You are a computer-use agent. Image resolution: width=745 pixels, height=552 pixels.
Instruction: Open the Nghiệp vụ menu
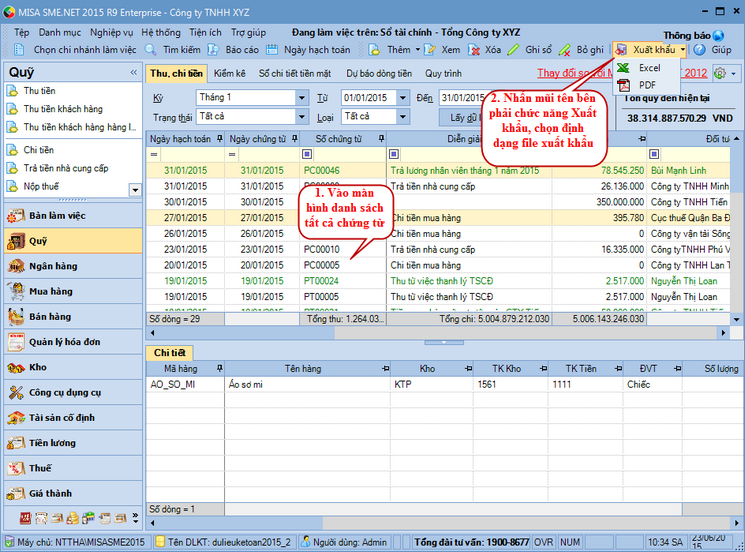point(112,32)
